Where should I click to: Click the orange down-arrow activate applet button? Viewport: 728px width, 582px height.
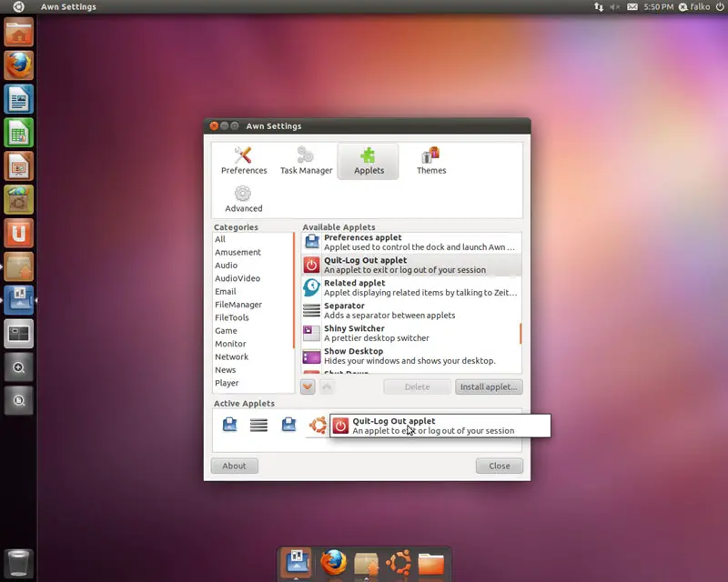tap(308, 386)
